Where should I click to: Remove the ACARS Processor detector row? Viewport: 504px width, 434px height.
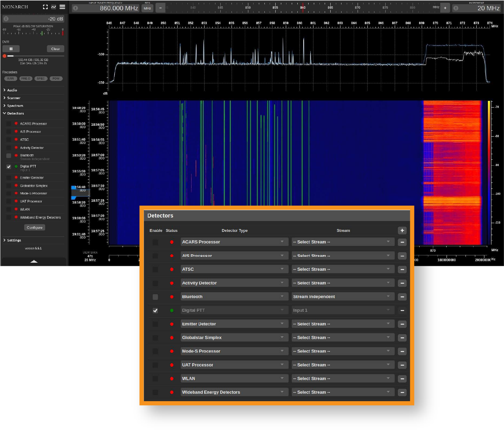click(402, 242)
